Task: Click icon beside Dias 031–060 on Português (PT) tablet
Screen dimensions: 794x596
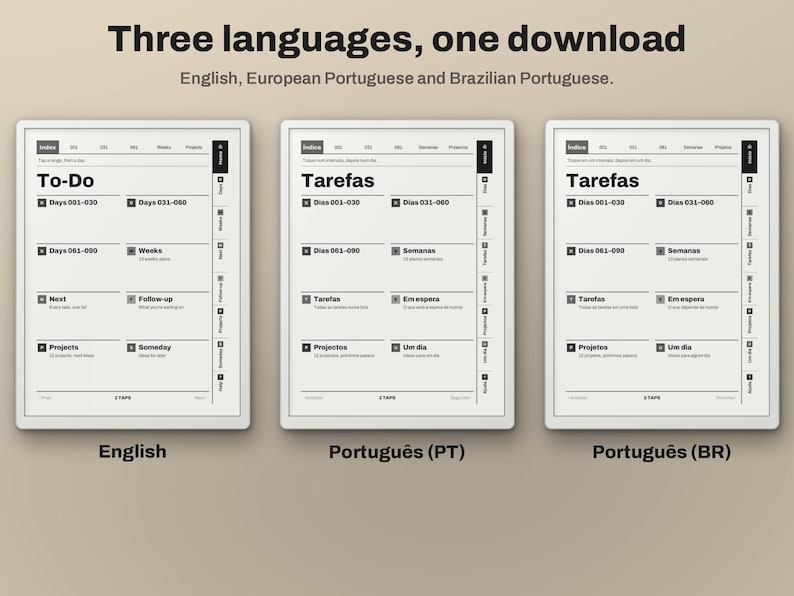Action: 396,203
